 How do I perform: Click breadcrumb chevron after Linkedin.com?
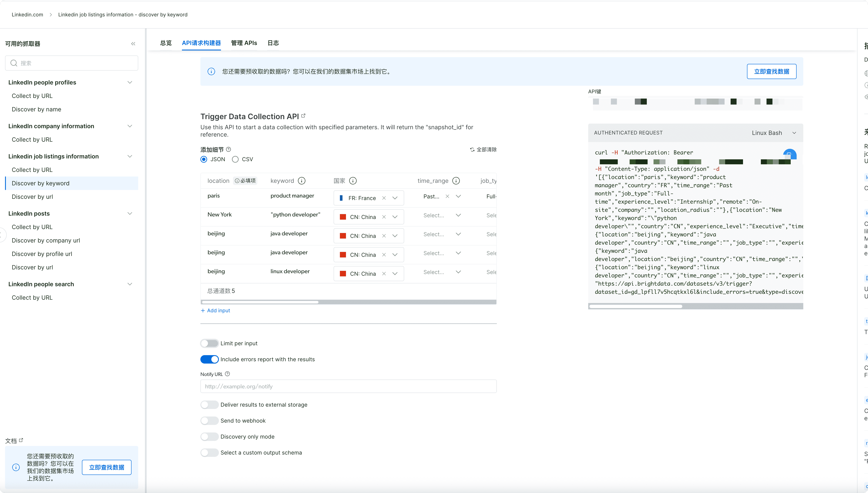pyautogui.click(x=51, y=14)
